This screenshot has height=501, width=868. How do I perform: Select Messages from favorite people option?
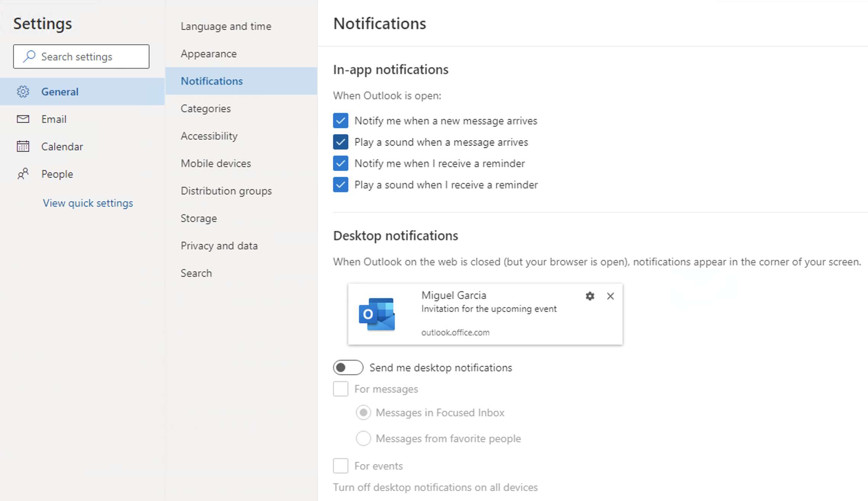363,438
